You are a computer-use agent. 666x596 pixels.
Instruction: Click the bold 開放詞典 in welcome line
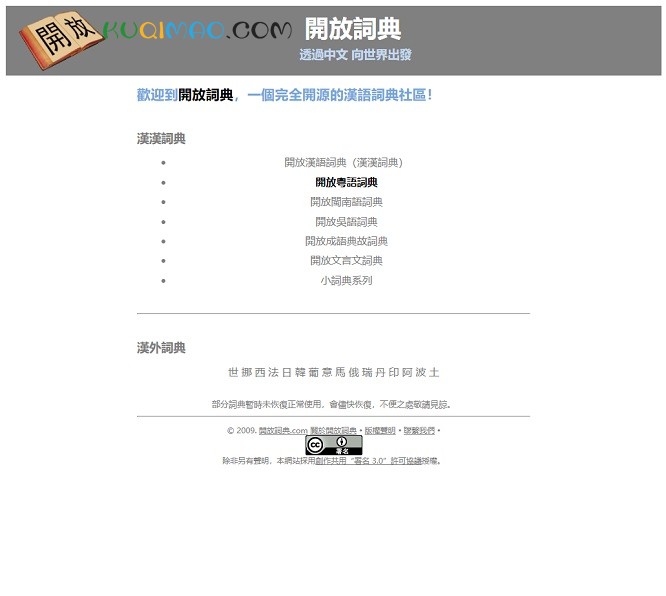click(206, 95)
